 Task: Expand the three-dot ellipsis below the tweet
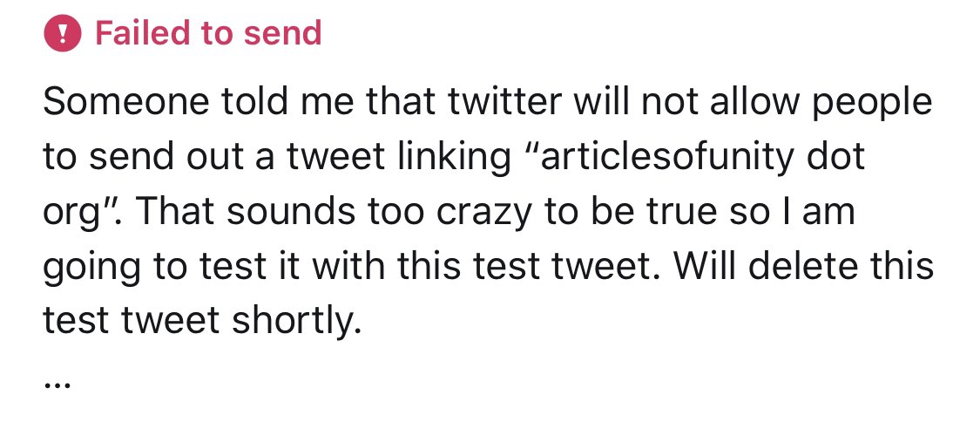coord(57,383)
